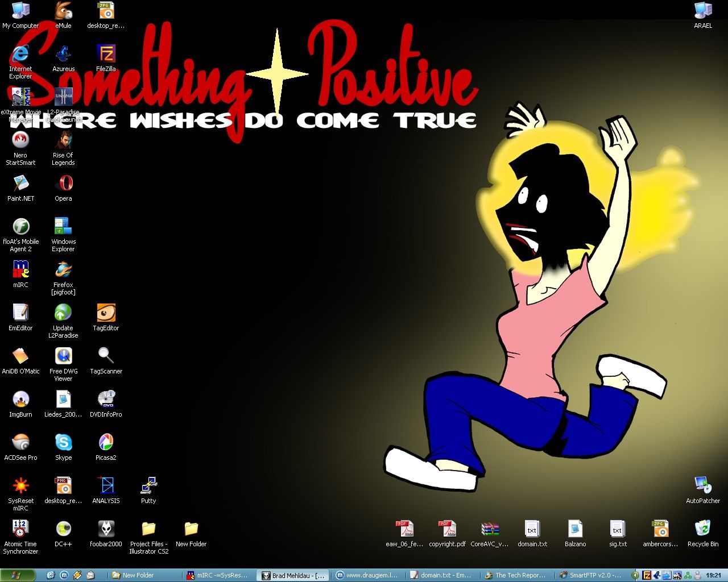
Task: Expand hidden system tray icons arrow
Action: pyautogui.click(x=636, y=575)
